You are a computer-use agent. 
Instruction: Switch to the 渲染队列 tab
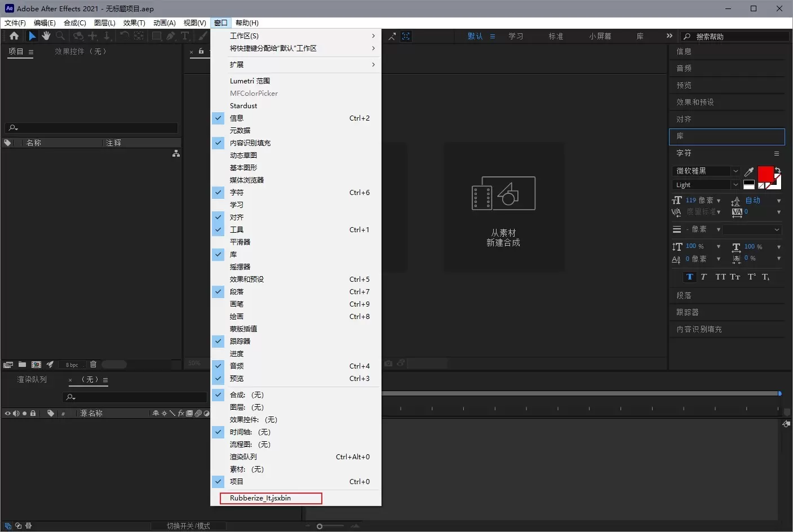[x=32, y=380]
